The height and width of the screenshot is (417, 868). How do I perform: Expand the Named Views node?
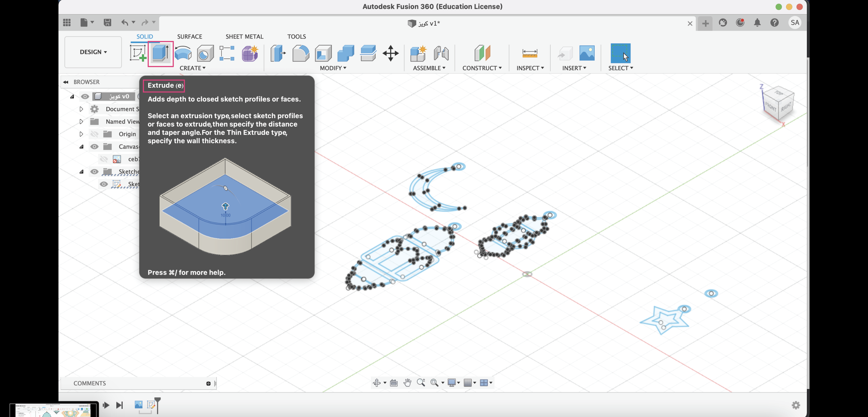pos(81,122)
